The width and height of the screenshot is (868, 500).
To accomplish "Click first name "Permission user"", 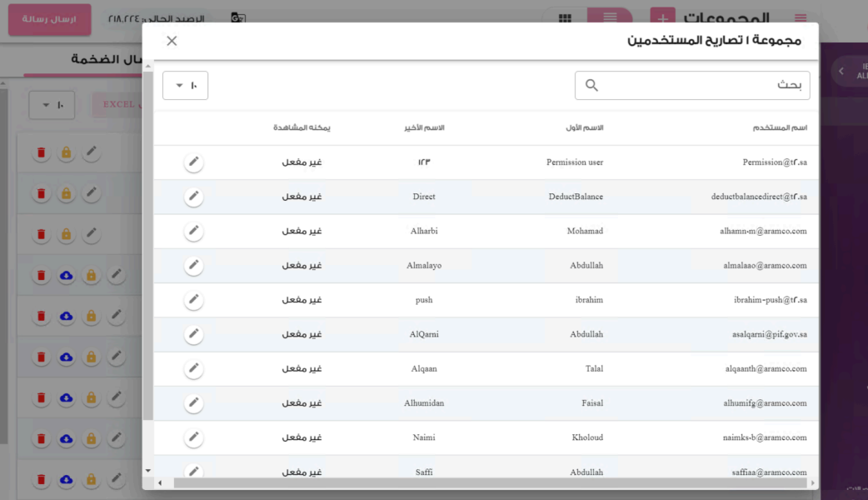I will tap(575, 162).
